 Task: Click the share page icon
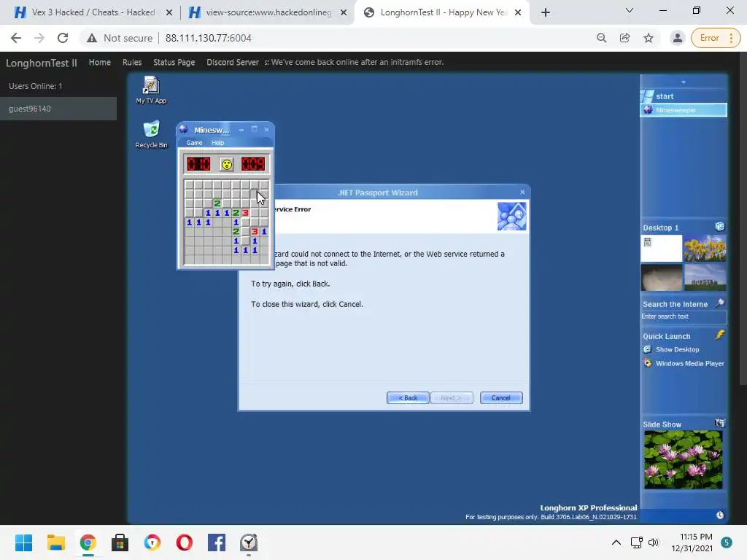pos(625,38)
